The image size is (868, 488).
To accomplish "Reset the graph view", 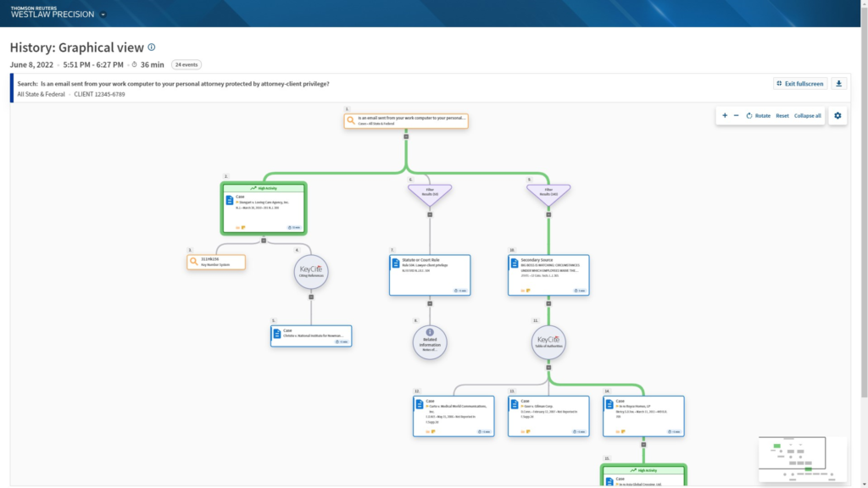I will [x=782, y=115].
